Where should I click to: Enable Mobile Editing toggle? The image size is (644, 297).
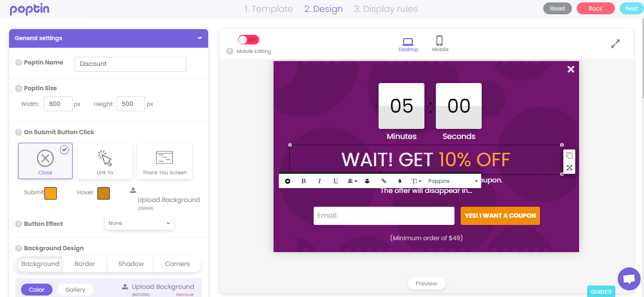[248, 40]
